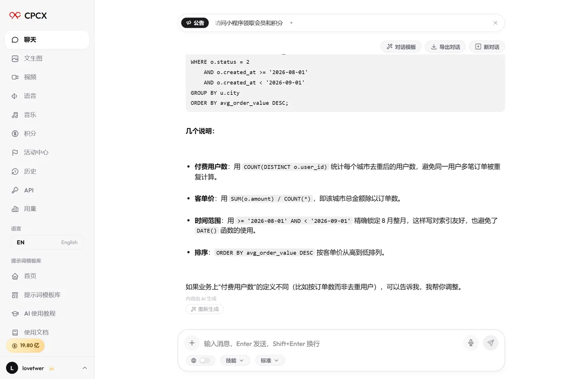Click the announcement text 访问小程序领取会员和积分

pos(249,23)
